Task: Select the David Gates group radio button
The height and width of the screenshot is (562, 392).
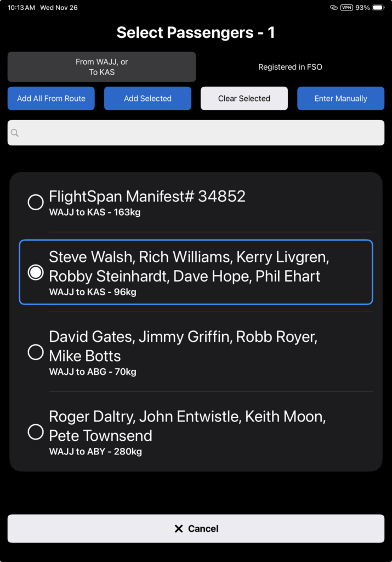Action: click(x=36, y=352)
